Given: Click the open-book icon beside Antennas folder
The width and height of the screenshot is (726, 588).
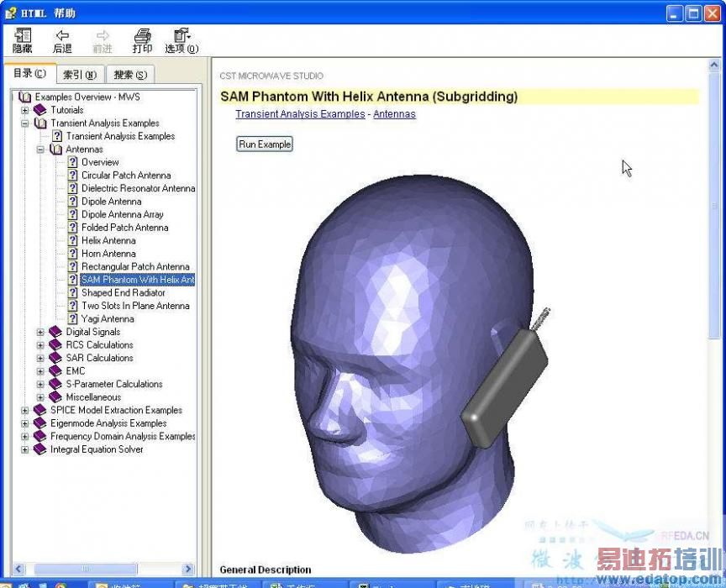Looking at the screenshot, I should 56,149.
